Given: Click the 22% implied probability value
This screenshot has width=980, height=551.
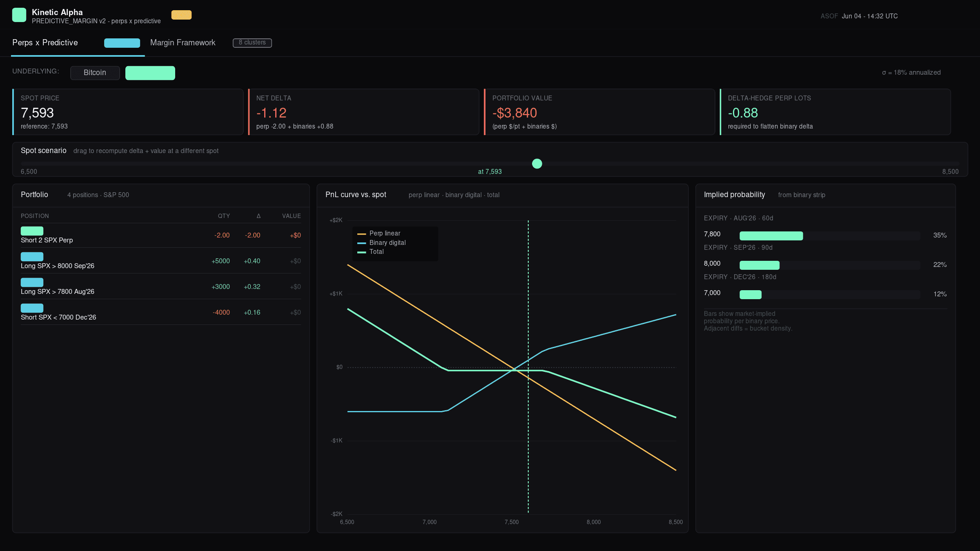Looking at the screenshot, I should point(940,265).
